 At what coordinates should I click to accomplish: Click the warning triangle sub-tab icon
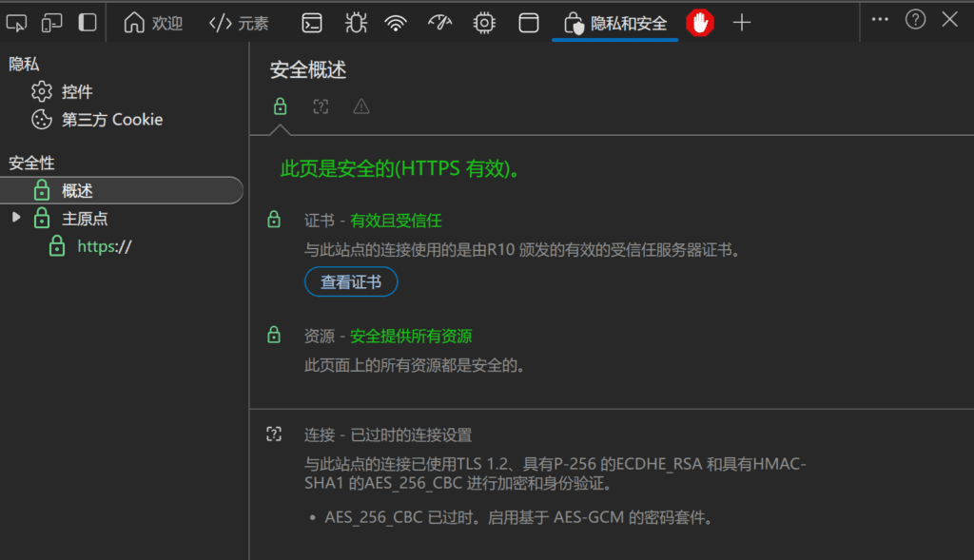click(360, 106)
